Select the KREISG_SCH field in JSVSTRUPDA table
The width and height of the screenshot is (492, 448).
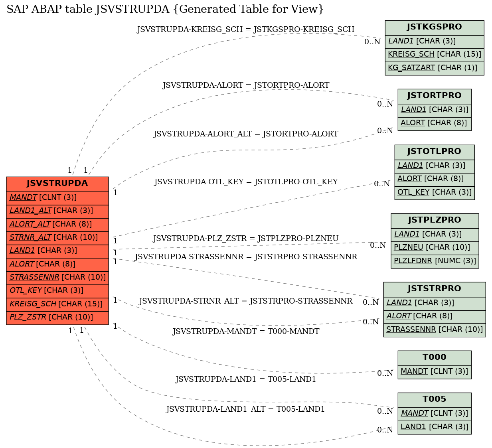click(57, 304)
